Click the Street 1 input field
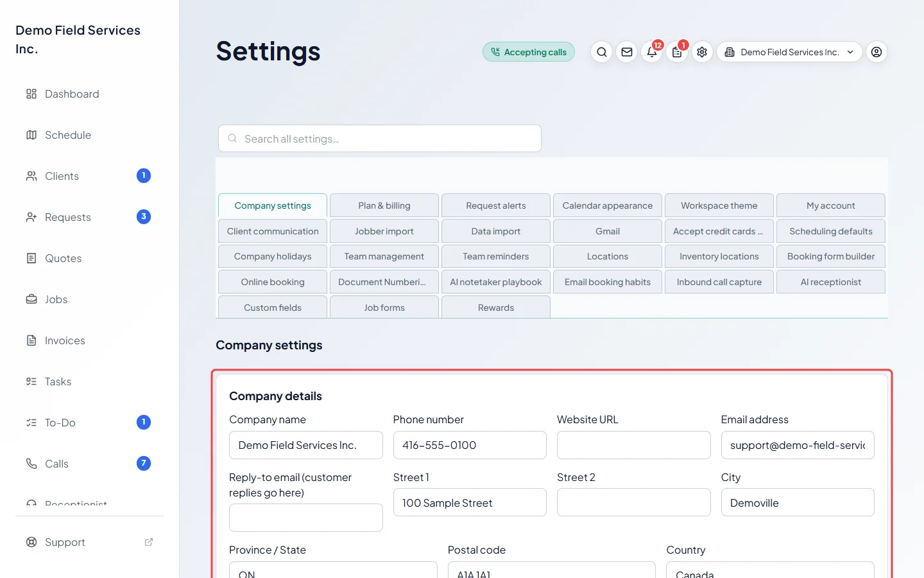 [x=470, y=502]
